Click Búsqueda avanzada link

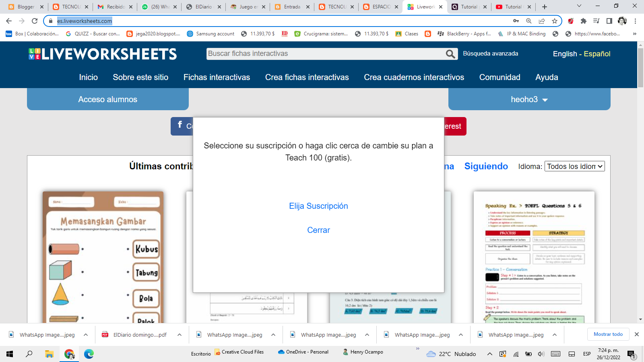pos(491,53)
